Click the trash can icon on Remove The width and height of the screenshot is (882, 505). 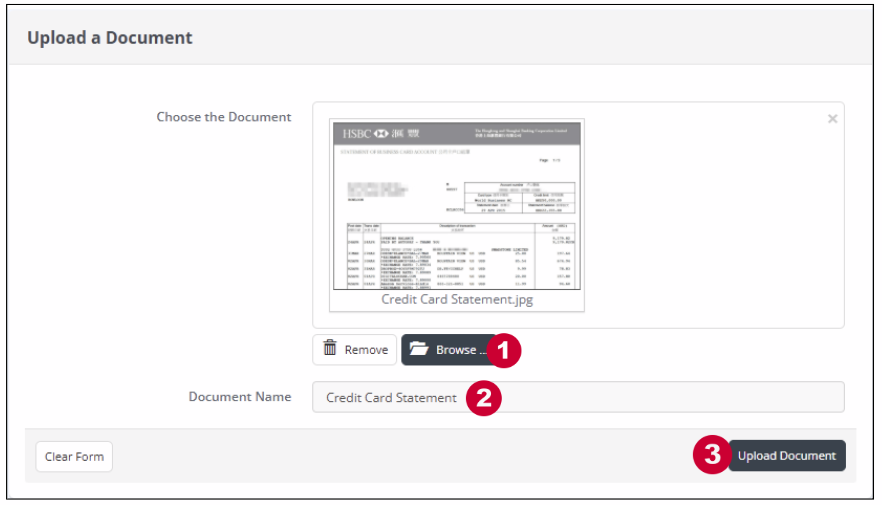[330, 349]
